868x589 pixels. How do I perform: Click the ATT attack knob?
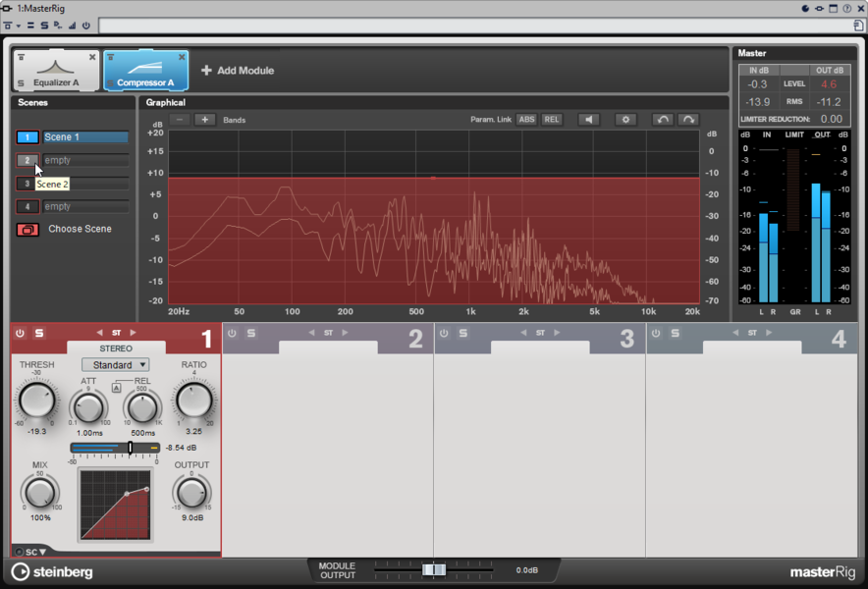[x=88, y=407]
